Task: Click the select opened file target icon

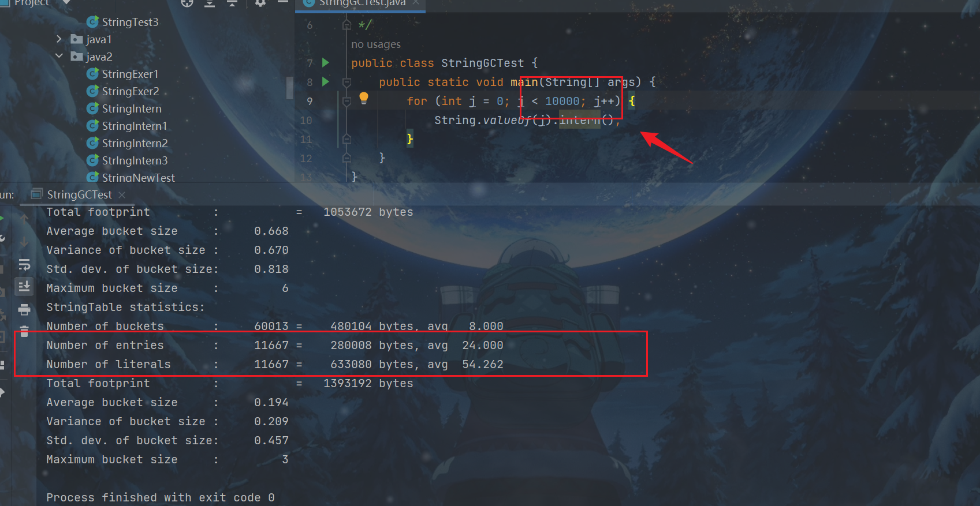Action: point(187,3)
